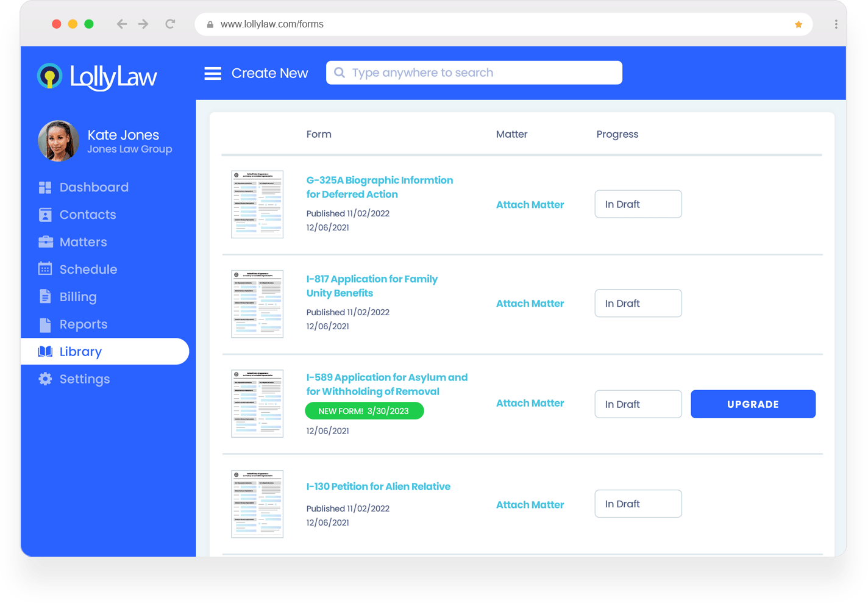Click the LollyLaw logo icon
The height and width of the screenshot is (603, 868).
pyautogui.click(x=49, y=76)
